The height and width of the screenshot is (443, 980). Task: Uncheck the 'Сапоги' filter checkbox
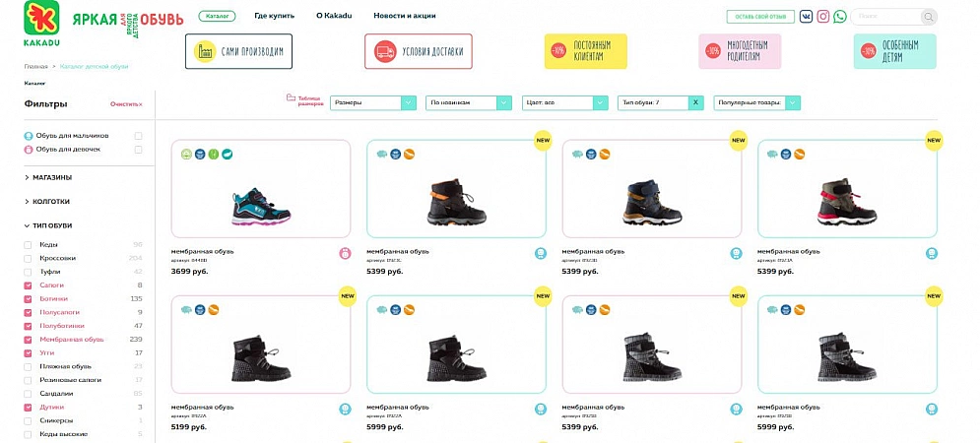[29, 285]
